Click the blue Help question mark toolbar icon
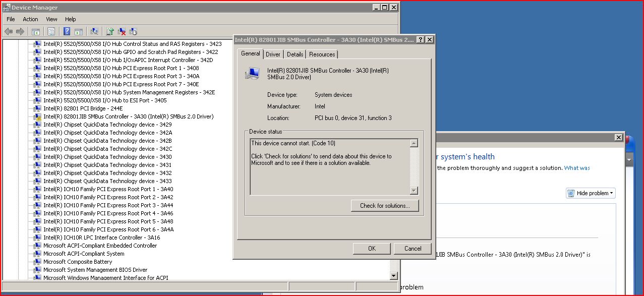 pyautogui.click(x=67, y=31)
